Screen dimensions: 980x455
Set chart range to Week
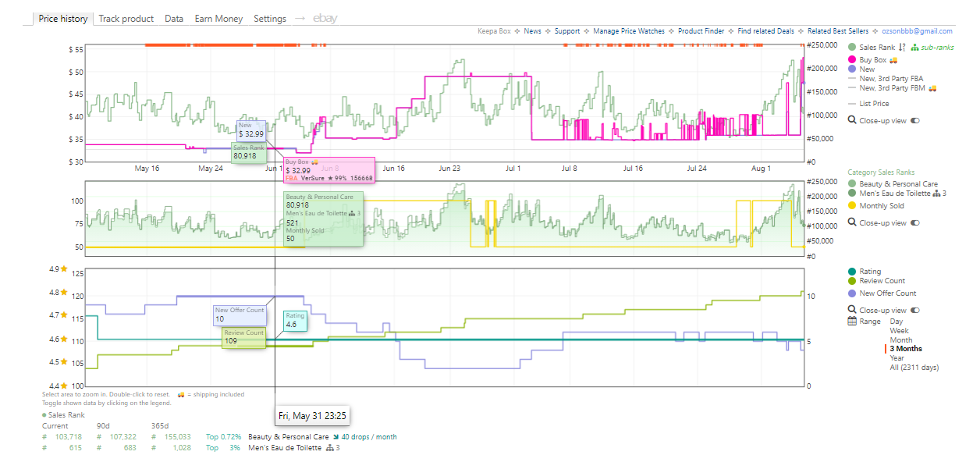pyautogui.click(x=900, y=331)
